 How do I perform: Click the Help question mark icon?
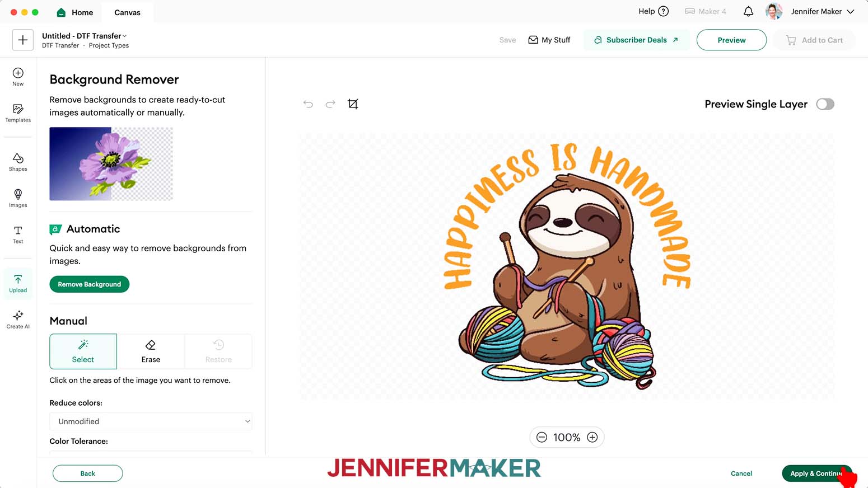tap(664, 11)
